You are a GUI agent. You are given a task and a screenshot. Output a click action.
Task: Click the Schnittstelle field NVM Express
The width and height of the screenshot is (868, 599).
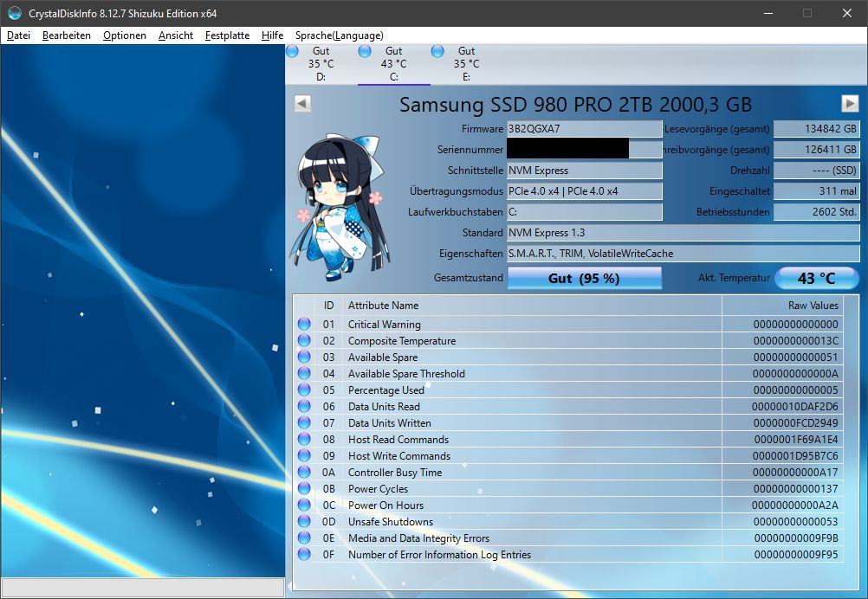coord(584,171)
